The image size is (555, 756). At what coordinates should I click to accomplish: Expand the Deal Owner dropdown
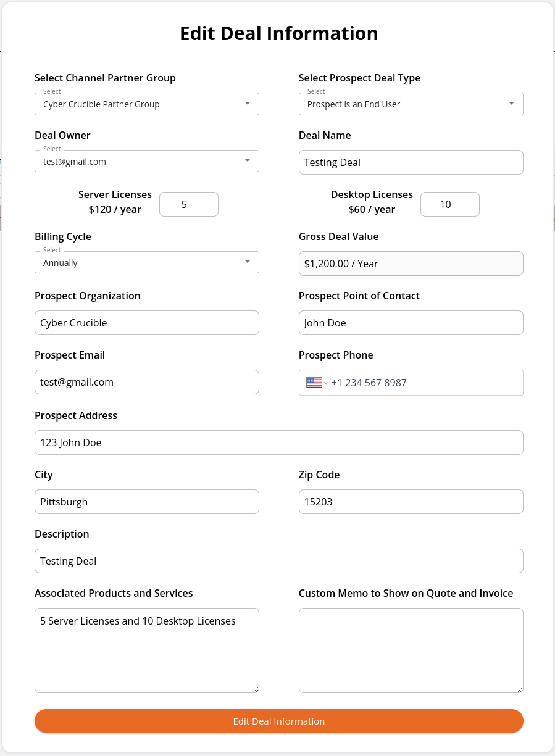(147, 162)
